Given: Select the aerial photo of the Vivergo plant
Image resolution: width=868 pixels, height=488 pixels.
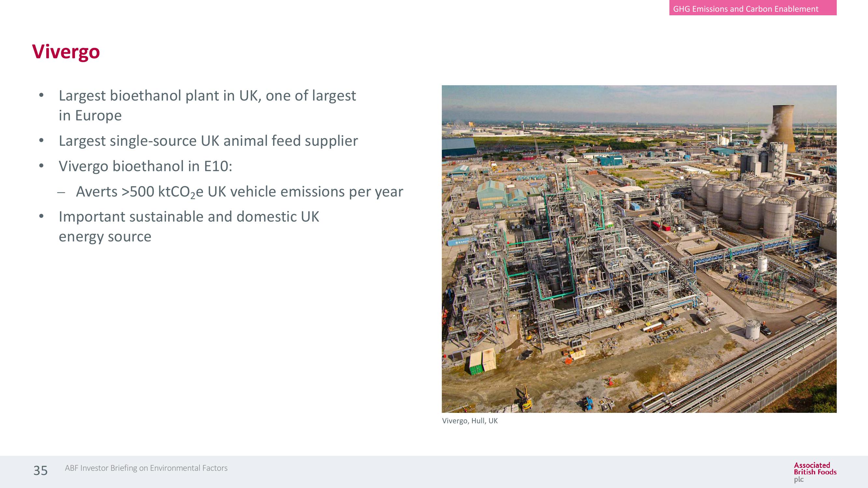Looking at the screenshot, I should coord(639,249).
